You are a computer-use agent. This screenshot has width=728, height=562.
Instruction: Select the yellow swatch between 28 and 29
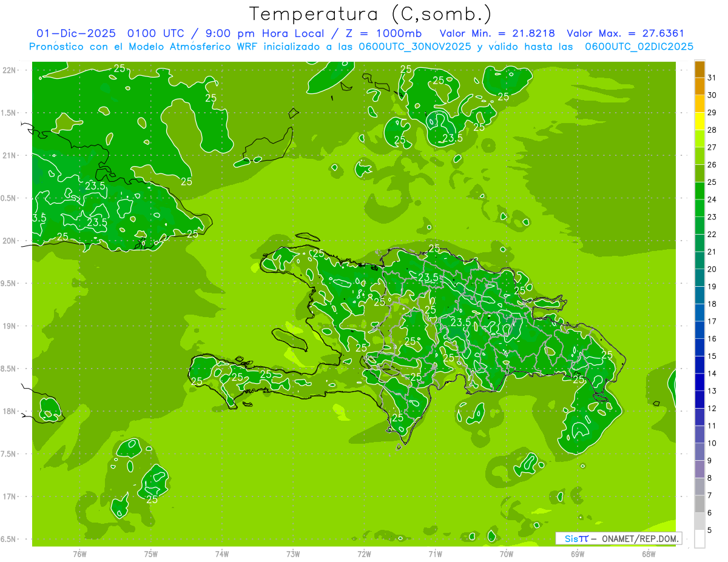[x=699, y=121]
